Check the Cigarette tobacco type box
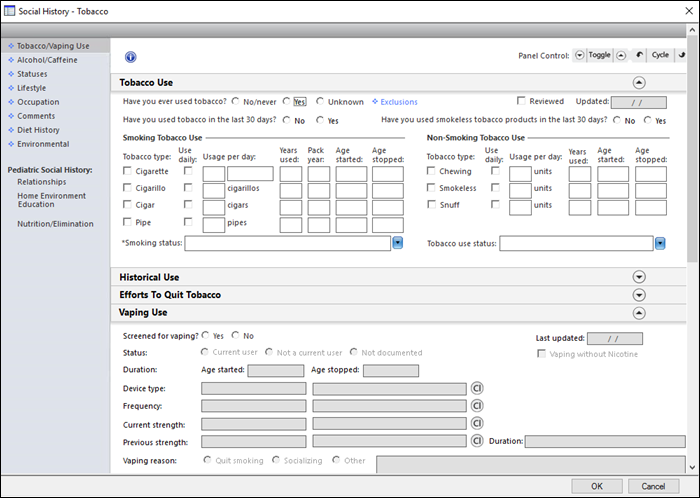The height and width of the screenshot is (498, 700). point(128,173)
